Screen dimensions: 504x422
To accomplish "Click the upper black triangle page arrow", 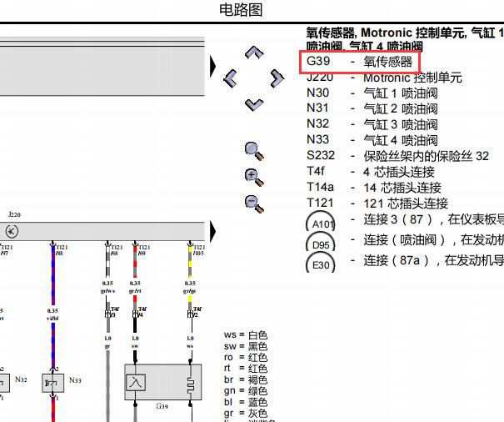I will point(212,66).
